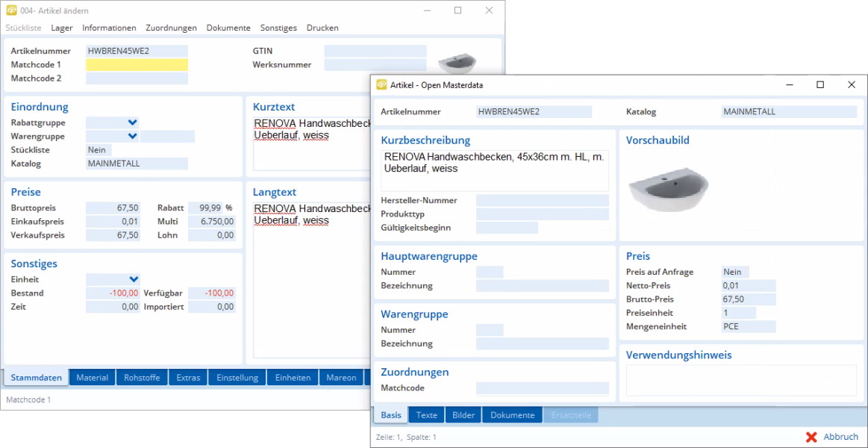Minimize the Artikel ändern window
This screenshot has width=868, height=448.
click(x=427, y=10)
